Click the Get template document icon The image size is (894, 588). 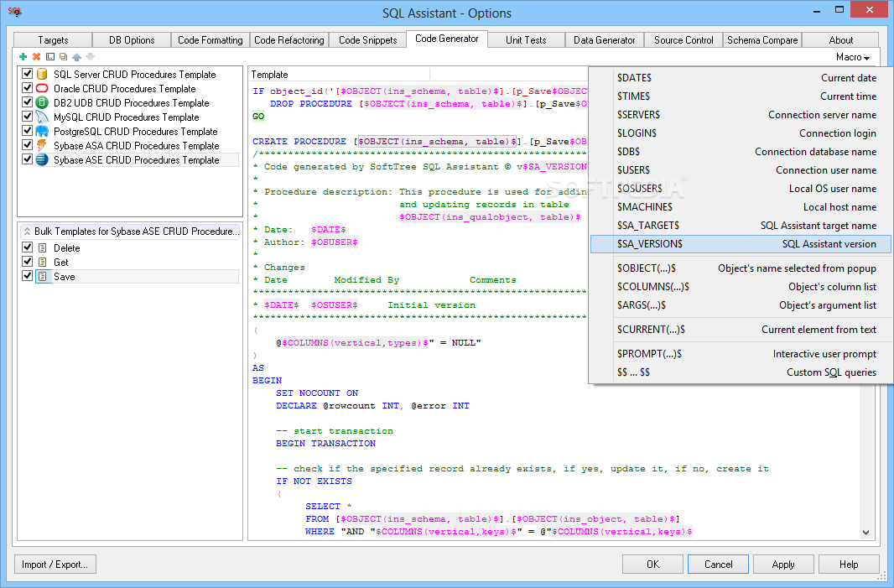click(x=42, y=263)
